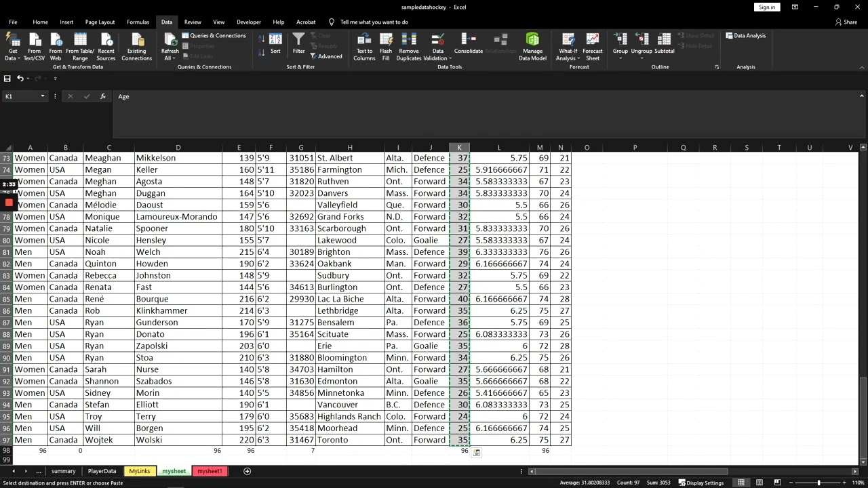Open Manage Data Model
Image resolution: width=868 pixels, height=488 pixels.
532,46
